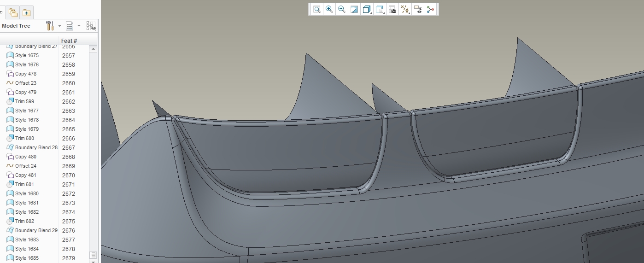Viewport: 644px width, 263px height.
Task: Open the Saved Orientations list icon
Action: coord(380,9)
